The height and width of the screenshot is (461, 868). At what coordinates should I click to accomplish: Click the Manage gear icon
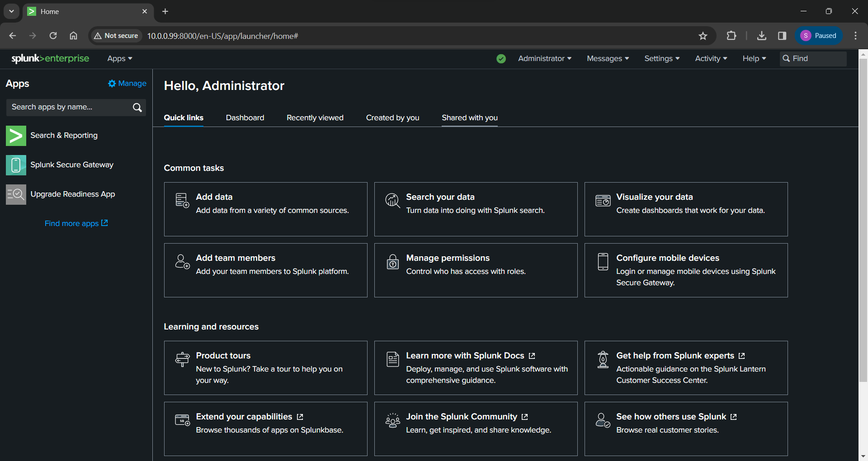(112, 84)
